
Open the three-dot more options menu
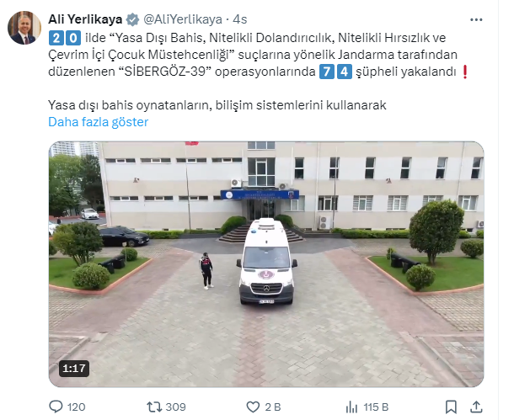(x=476, y=20)
